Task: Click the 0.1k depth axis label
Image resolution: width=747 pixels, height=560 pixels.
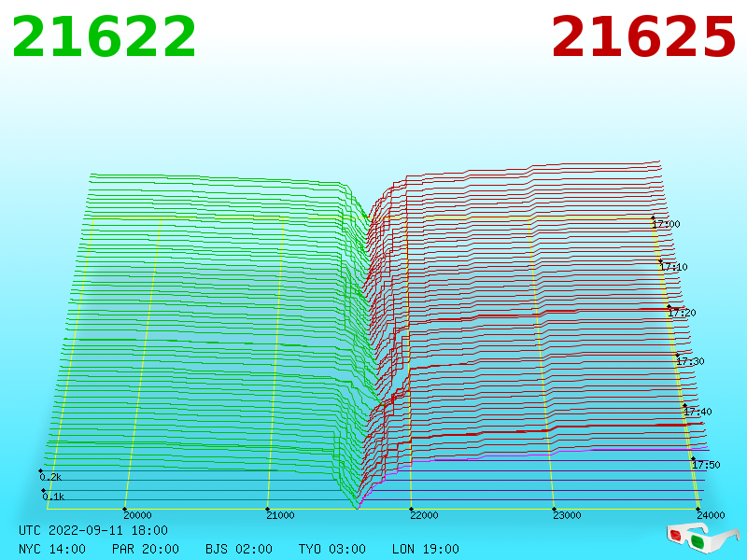Action: point(53,497)
